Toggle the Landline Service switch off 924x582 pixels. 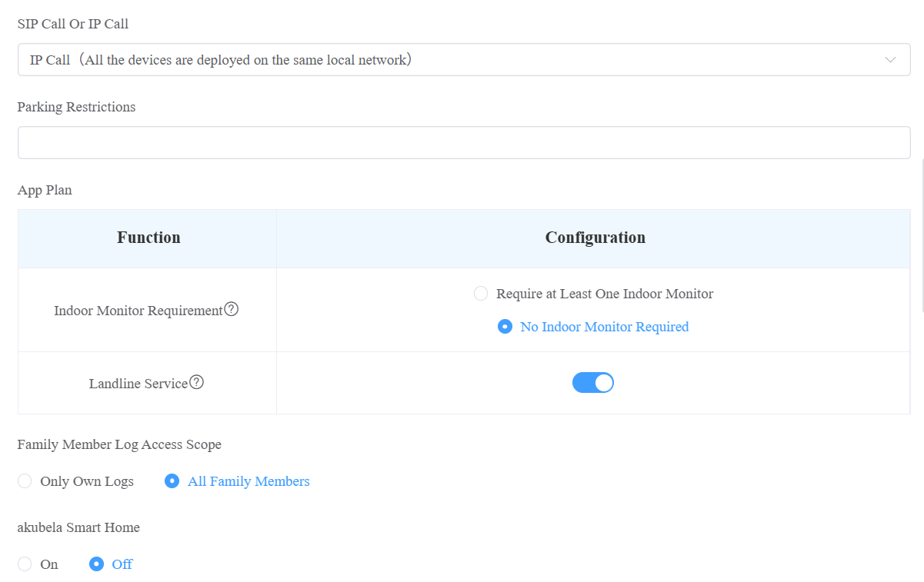click(x=593, y=383)
